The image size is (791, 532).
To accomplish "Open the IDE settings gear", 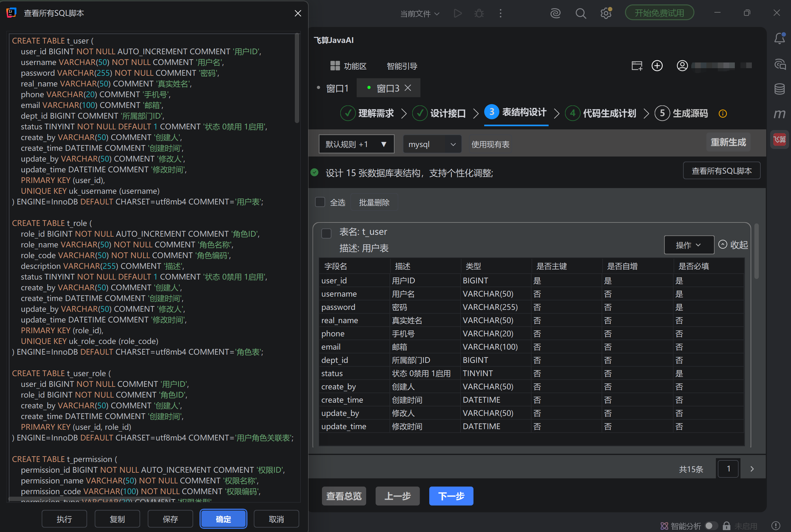I will pos(606,13).
